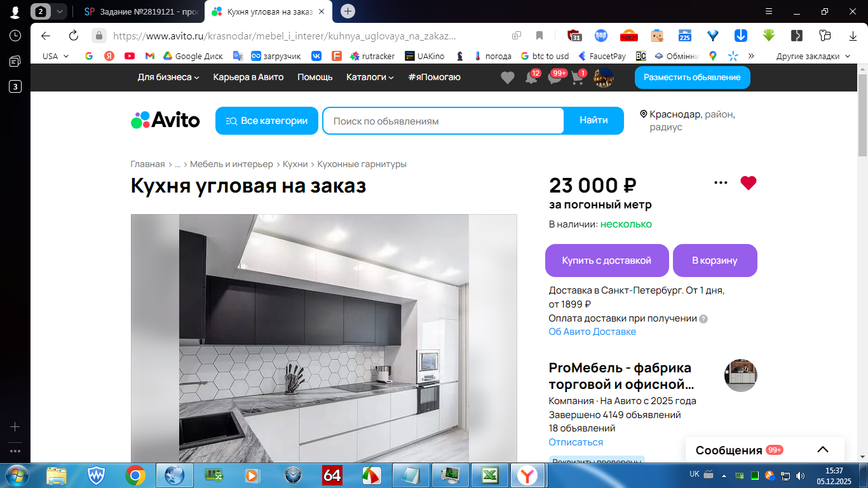This screenshot has height=488, width=868.
Task: Open the Все категории categories menu
Action: 267,121
